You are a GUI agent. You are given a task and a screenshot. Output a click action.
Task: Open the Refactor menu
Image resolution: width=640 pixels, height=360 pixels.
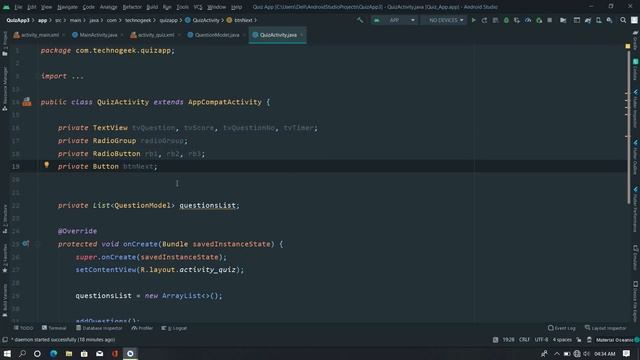(x=132, y=7)
